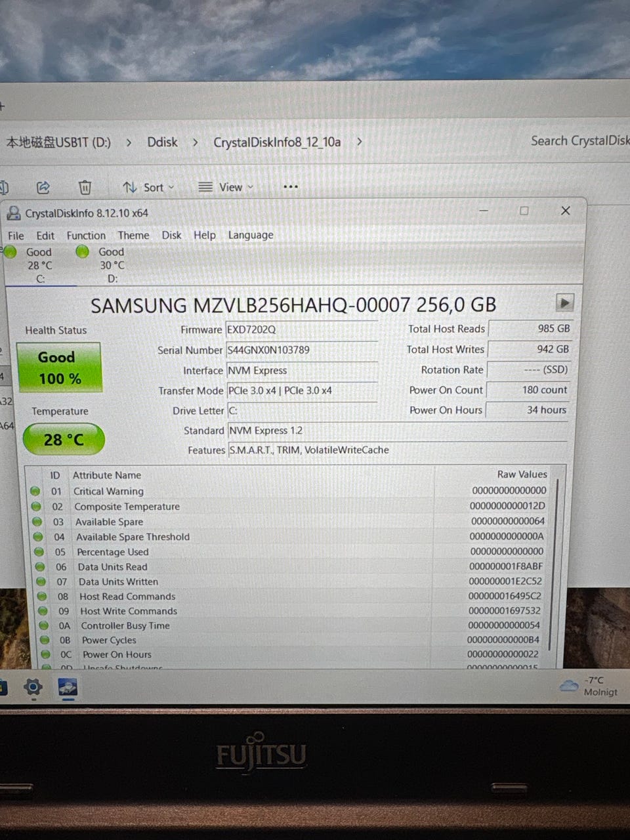
Task: Click the Explorer delete trash icon
Action: point(85,188)
